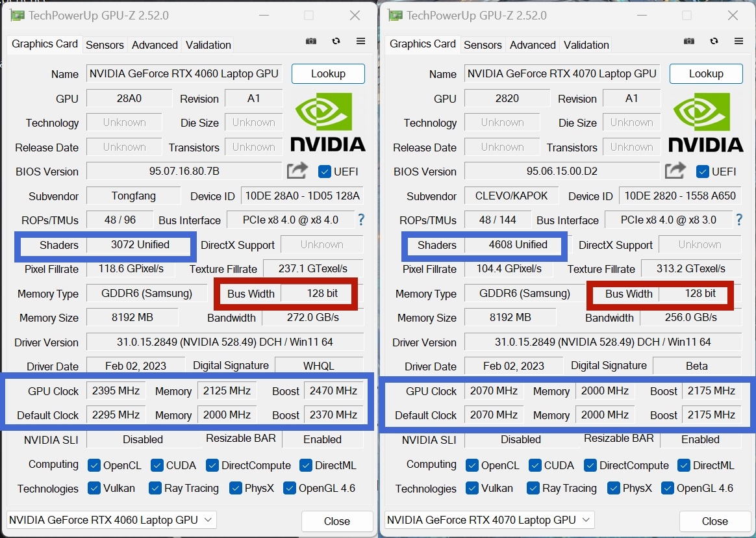This screenshot has width=756, height=538.
Task: Open Validation tab in RTX 4070 window
Action: pyautogui.click(x=586, y=45)
